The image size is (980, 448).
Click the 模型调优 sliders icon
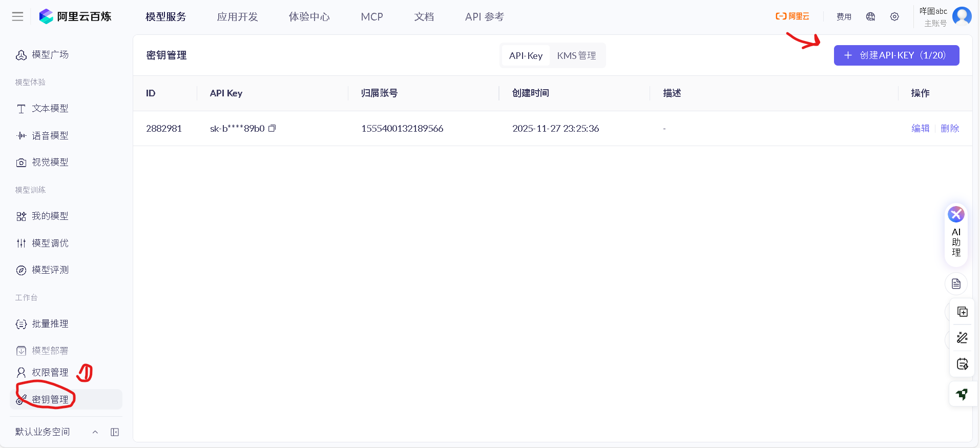coord(21,243)
